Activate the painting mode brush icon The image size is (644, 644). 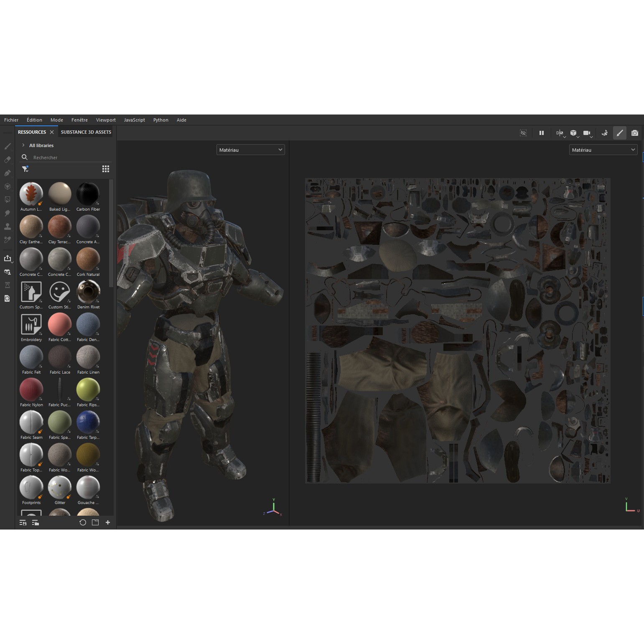coord(620,133)
